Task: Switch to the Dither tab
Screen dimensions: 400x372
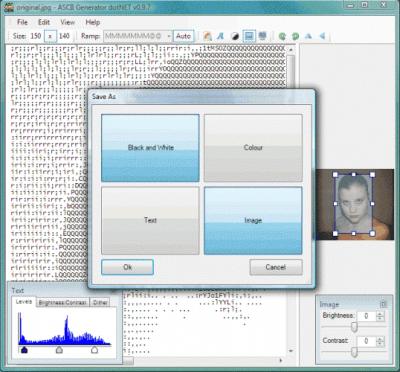Action: click(x=100, y=302)
